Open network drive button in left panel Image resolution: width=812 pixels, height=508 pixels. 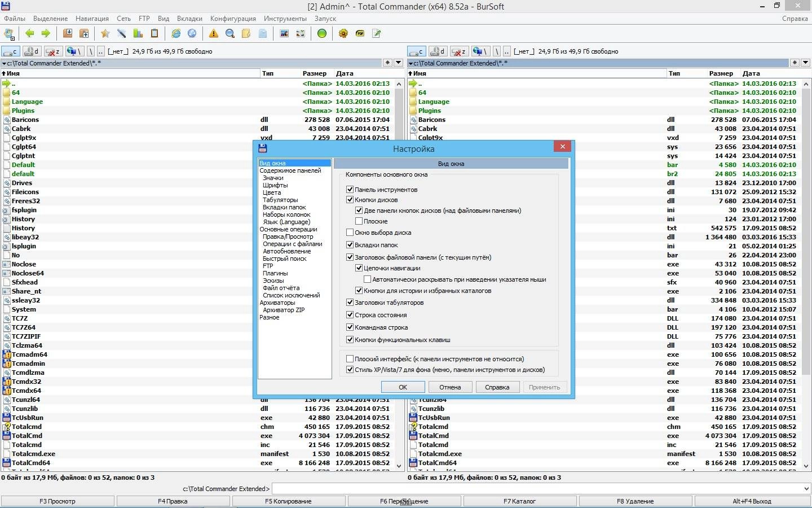tap(74, 51)
